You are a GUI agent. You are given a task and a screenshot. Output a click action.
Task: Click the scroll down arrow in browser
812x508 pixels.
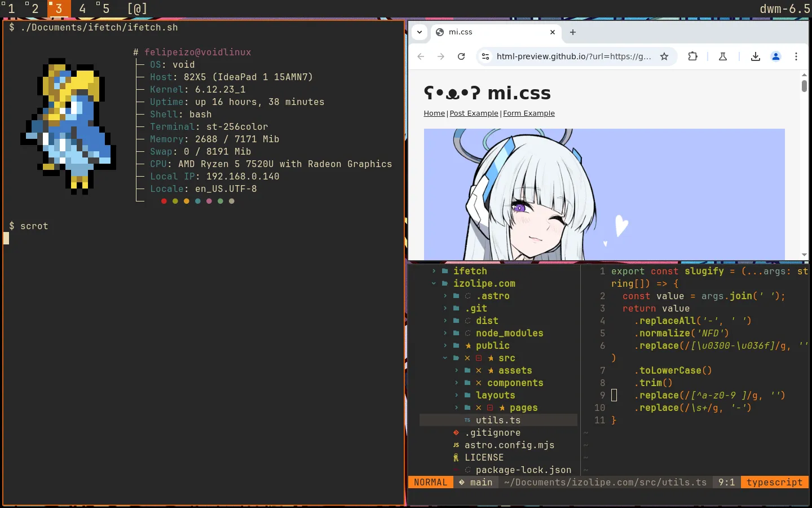804,255
